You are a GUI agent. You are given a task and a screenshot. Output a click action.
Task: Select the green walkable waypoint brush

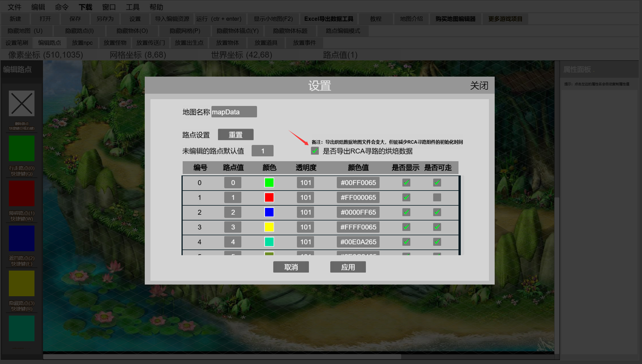(22, 148)
